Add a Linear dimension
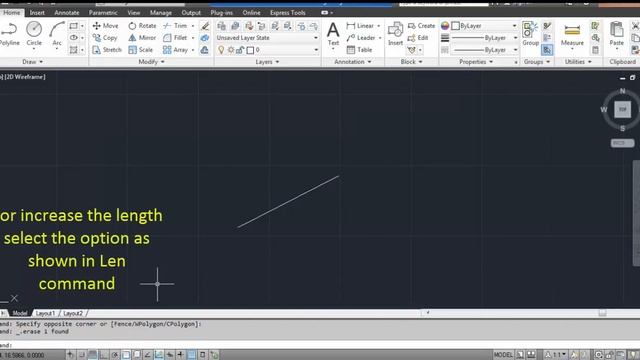 [x=360, y=26]
